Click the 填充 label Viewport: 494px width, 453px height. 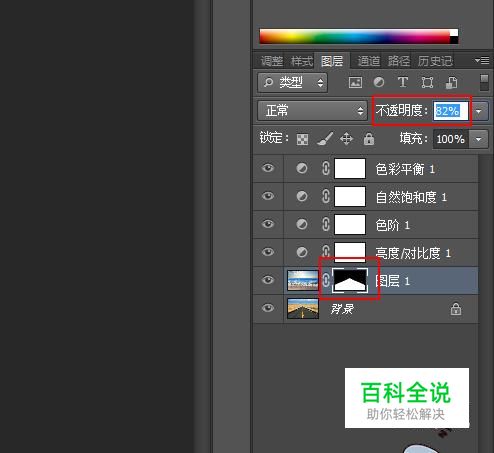tap(413, 139)
